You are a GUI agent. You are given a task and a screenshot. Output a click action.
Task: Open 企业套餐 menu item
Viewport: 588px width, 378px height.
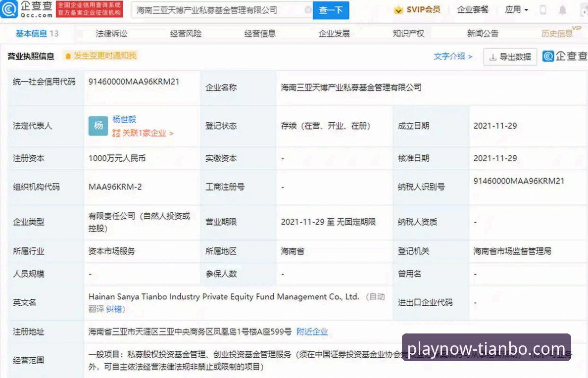pyautogui.click(x=473, y=9)
